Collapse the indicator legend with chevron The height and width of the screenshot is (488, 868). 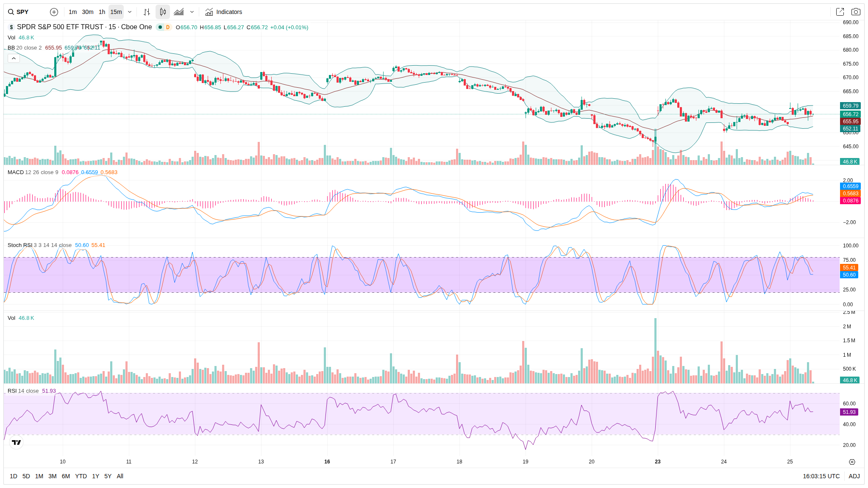(14, 58)
